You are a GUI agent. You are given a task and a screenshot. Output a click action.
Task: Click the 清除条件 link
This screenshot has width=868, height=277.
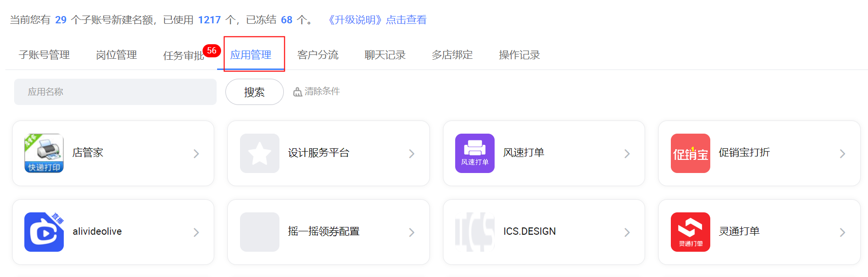click(322, 91)
